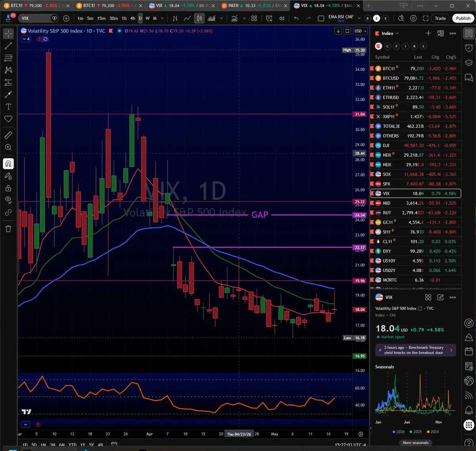Edit VIX details with the pencil icon
The height and width of the screenshot is (451, 476).
pyautogui.click(x=440, y=297)
